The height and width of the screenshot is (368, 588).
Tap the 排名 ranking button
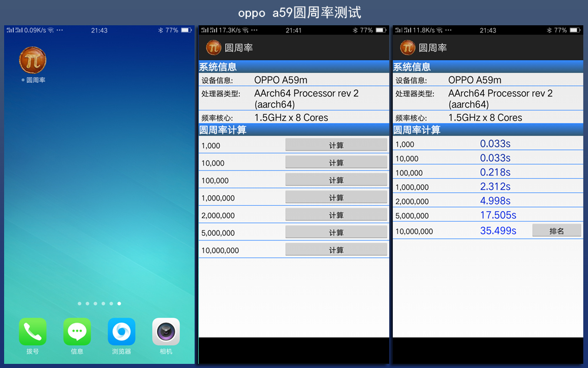tap(556, 230)
